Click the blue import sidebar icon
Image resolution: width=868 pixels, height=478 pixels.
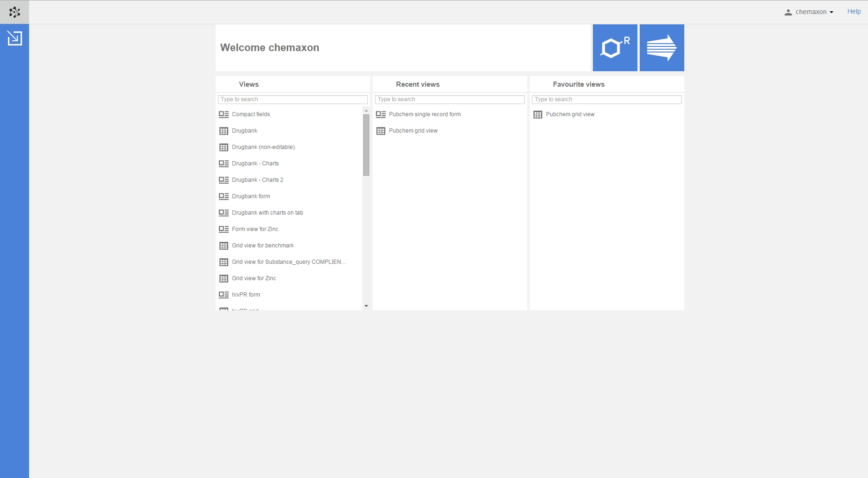(15, 38)
